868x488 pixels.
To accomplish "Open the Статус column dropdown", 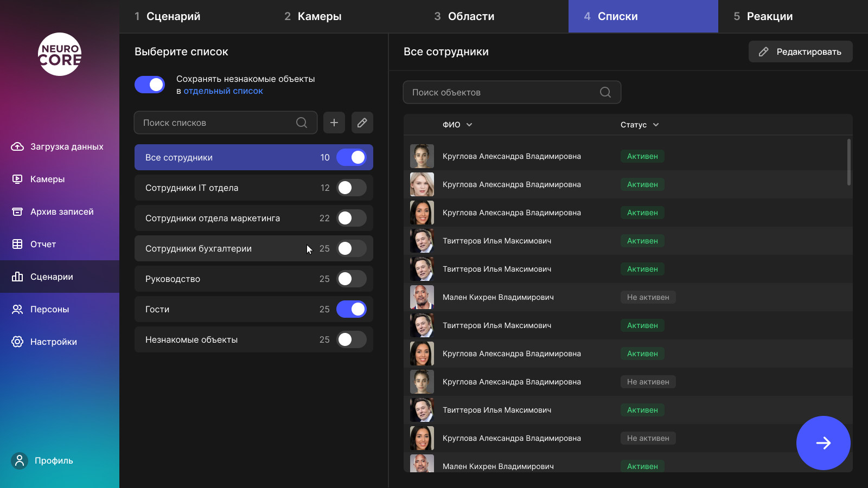I will click(656, 125).
